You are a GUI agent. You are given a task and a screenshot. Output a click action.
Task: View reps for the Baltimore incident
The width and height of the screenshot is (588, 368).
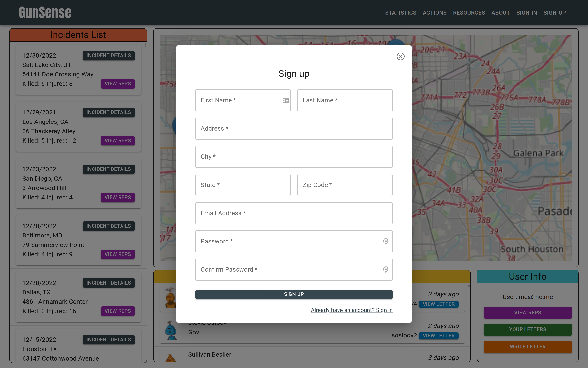click(118, 254)
